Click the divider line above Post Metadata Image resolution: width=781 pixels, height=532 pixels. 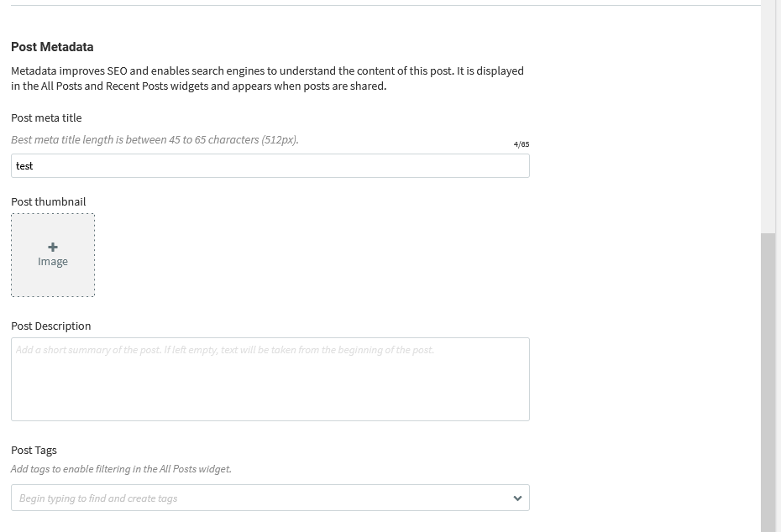pos(385,6)
